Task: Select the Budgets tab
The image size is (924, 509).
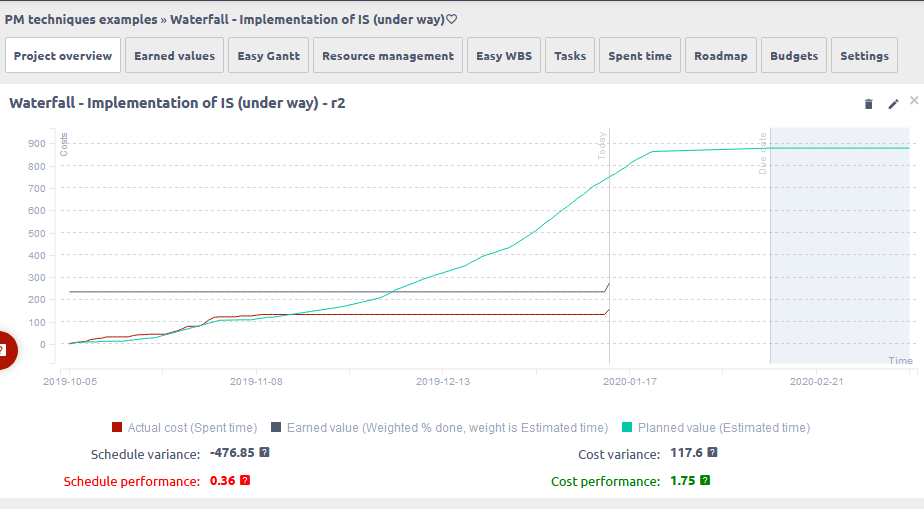Action: 793,56
